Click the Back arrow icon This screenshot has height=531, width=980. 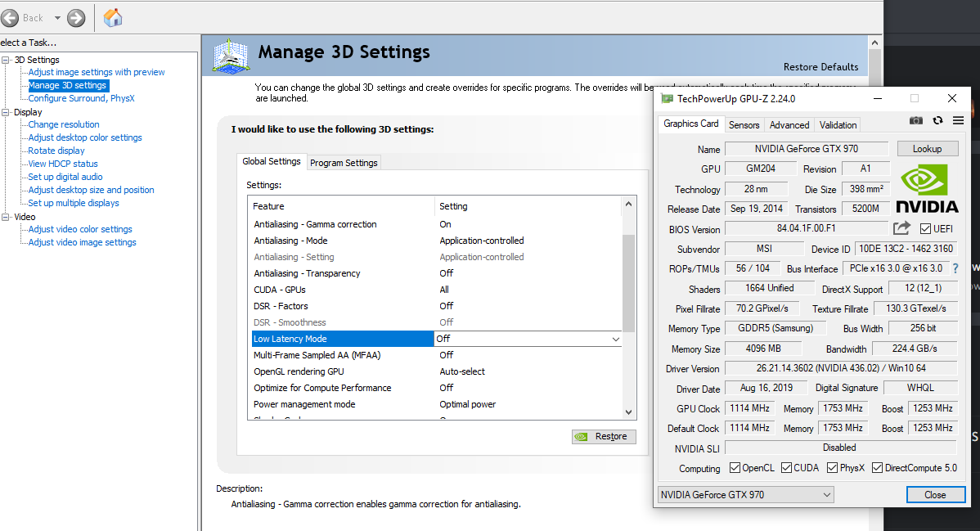tap(9, 18)
